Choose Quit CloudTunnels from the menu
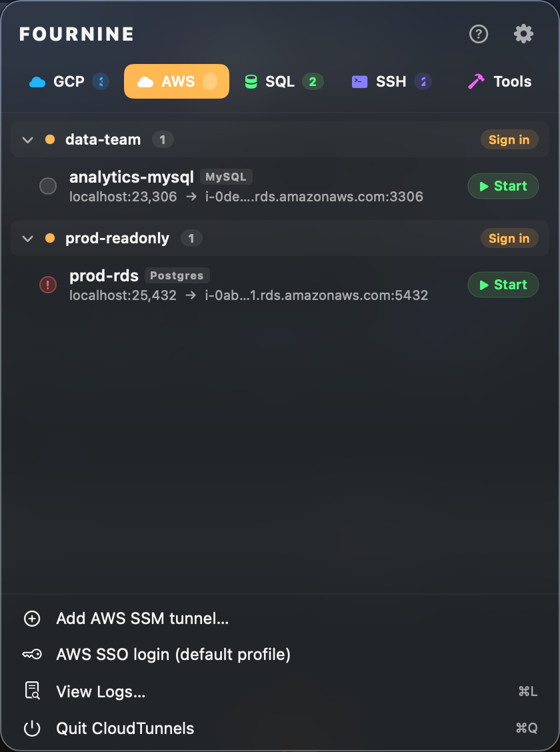560x752 pixels. (125, 728)
